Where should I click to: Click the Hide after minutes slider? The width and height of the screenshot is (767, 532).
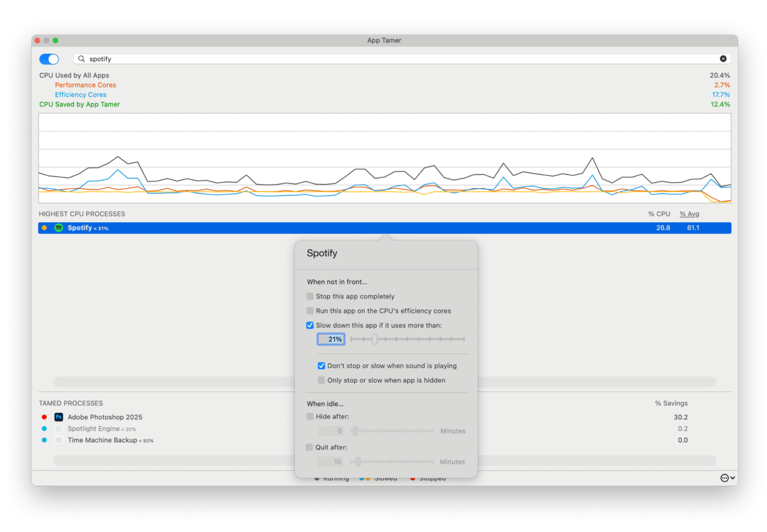[393, 431]
